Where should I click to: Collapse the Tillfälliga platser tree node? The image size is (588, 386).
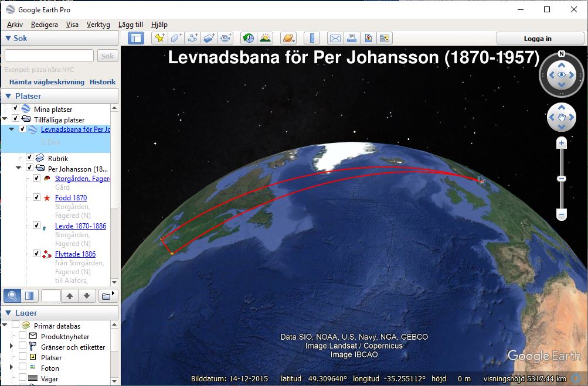[x=5, y=119]
